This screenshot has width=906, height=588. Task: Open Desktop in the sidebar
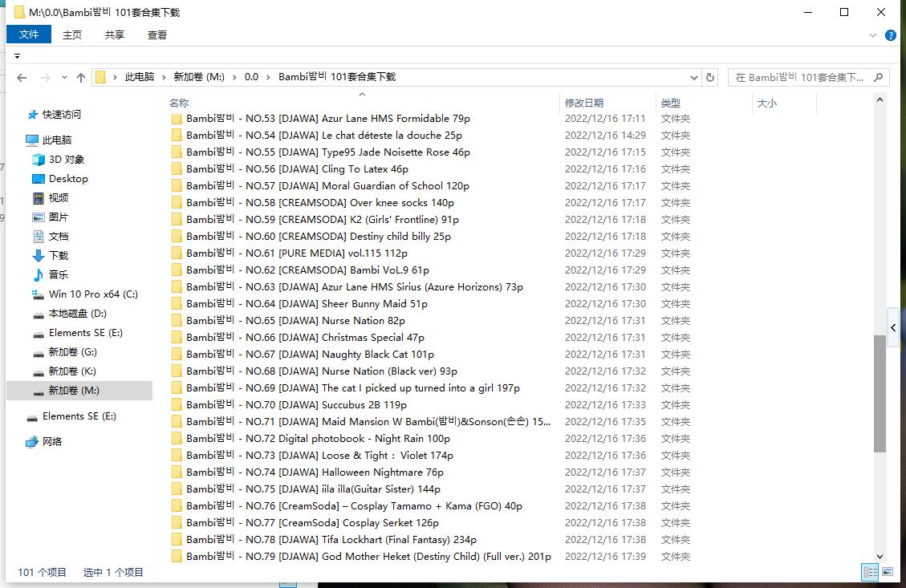coord(60,178)
